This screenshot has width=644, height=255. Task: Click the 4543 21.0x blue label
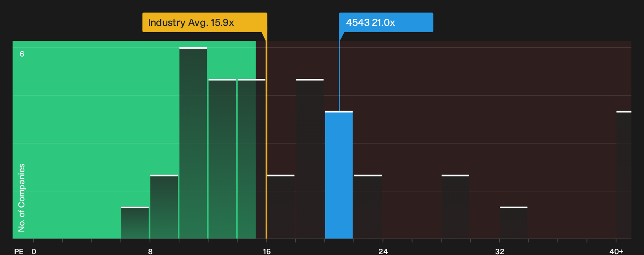point(386,22)
